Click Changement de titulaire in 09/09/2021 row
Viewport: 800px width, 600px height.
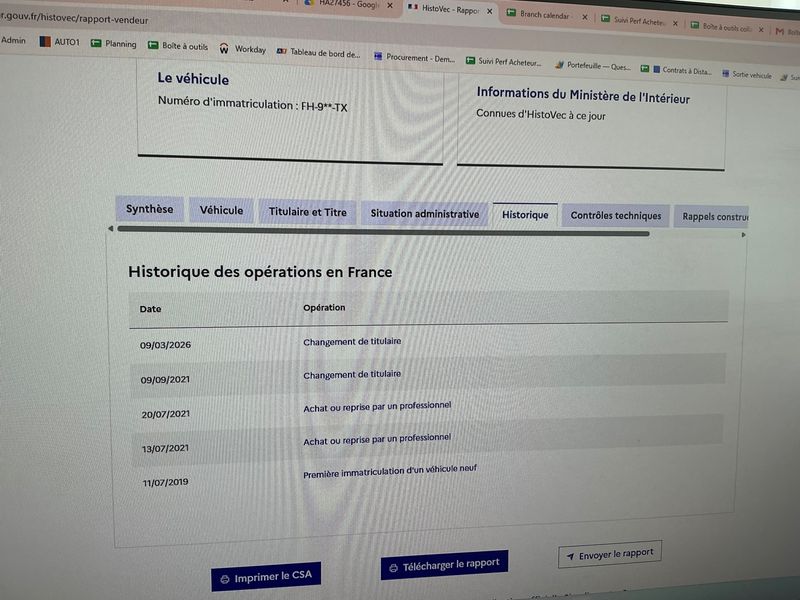coord(352,374)
